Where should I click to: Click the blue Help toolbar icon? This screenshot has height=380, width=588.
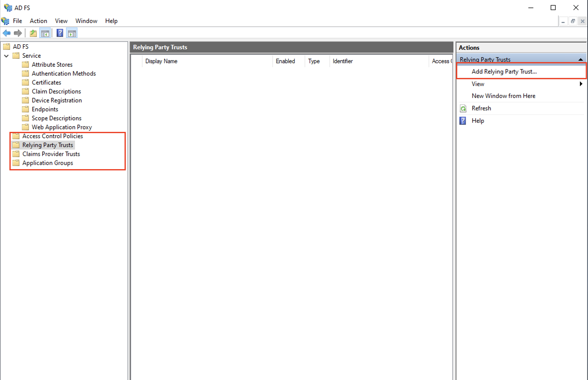pos(60,33)
